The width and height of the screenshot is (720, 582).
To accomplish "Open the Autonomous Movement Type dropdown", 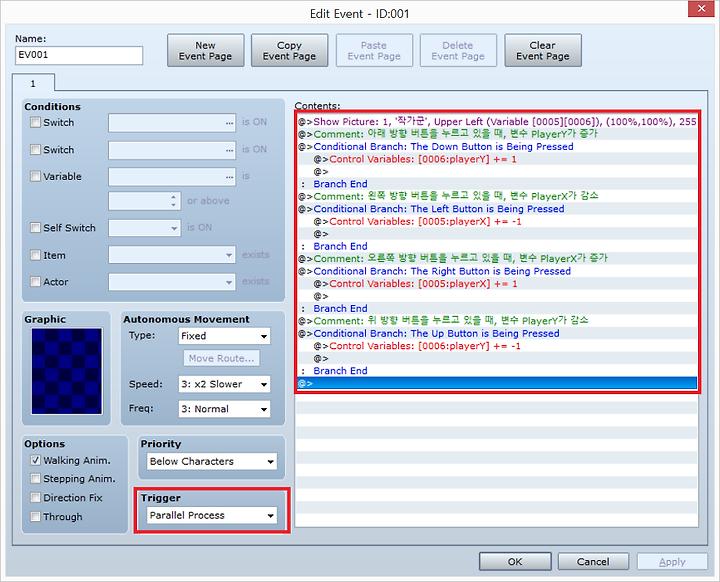I will point(225,336).
